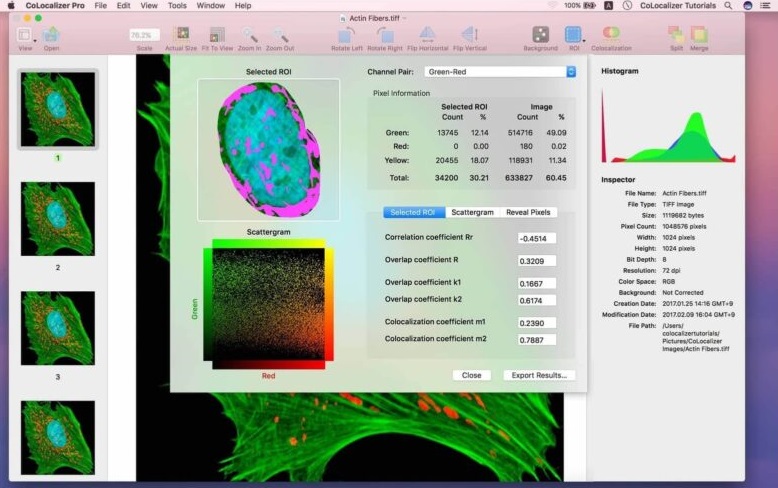778x488 pixels.
Task: Open the Window menu
Action: pos(211,5)
